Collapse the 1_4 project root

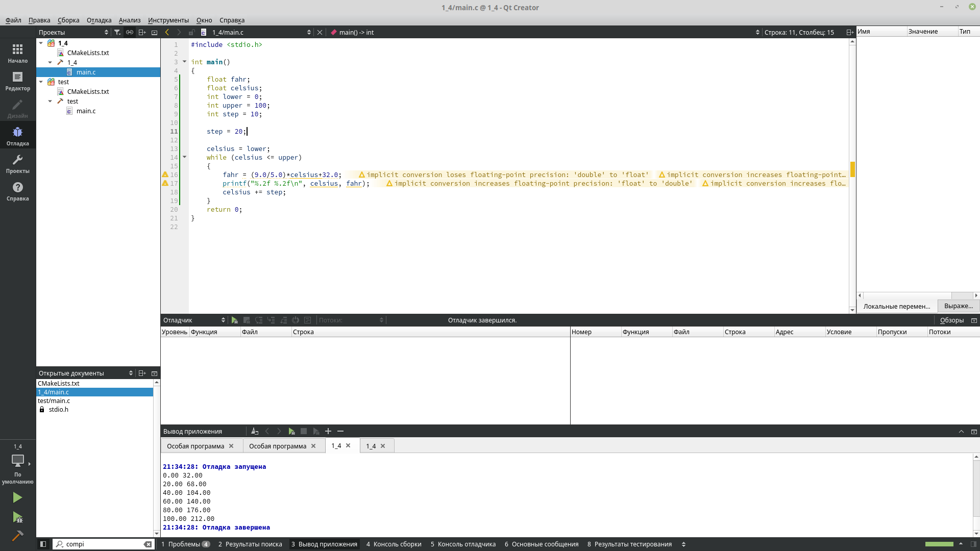tap(41, 43)
